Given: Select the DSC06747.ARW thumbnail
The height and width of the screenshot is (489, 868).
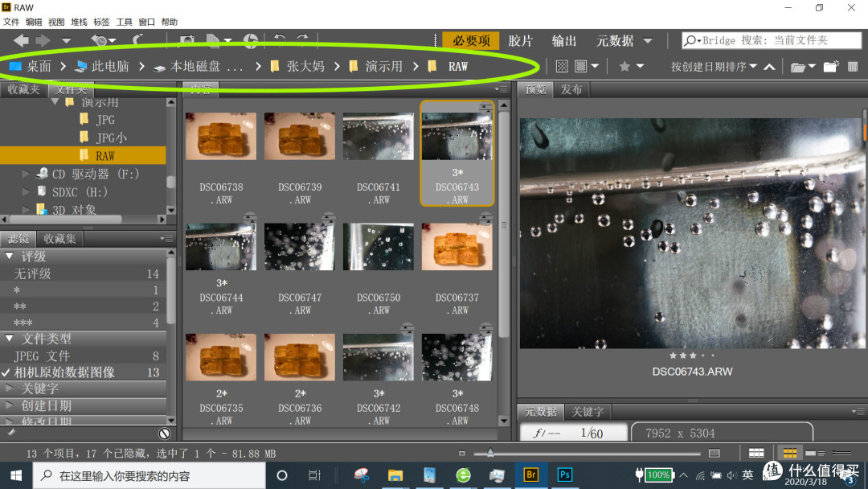Looking at the screenshot, I should [x=300, y=246].
